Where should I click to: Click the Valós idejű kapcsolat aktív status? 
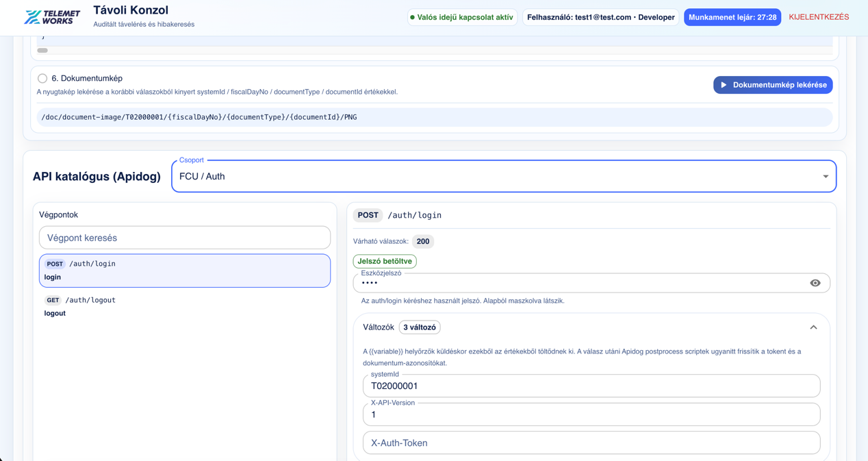pyautogui.click(x=462, y=17)
